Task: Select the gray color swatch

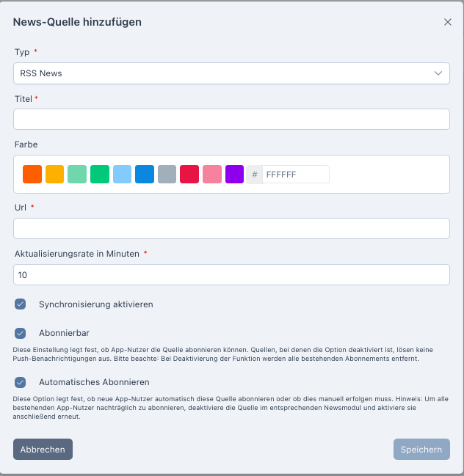Action: 167,174
